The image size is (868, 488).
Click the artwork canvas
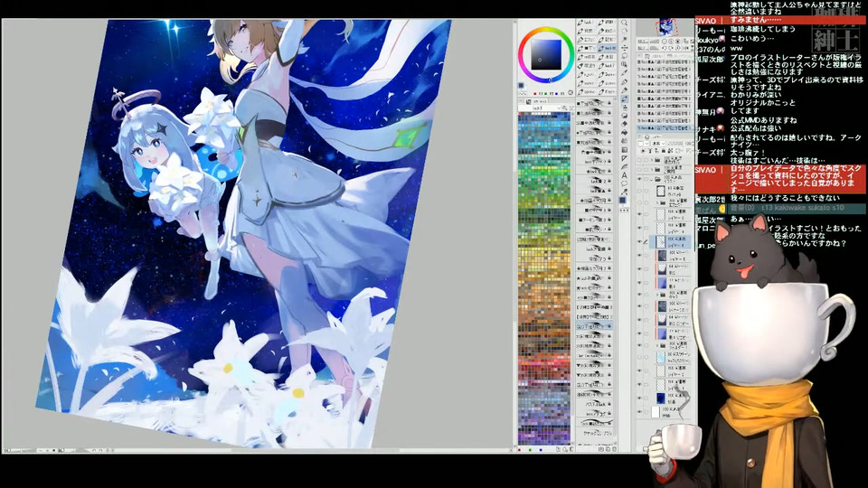243,232
